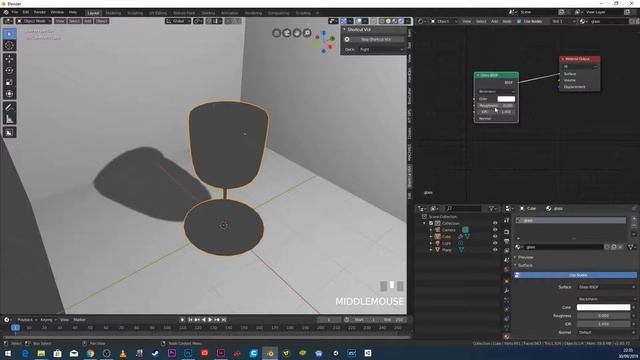Open the Modifier wrench properties tab
Image resolution: width=640 pixels, height=360 pixels.
point(507,291)
